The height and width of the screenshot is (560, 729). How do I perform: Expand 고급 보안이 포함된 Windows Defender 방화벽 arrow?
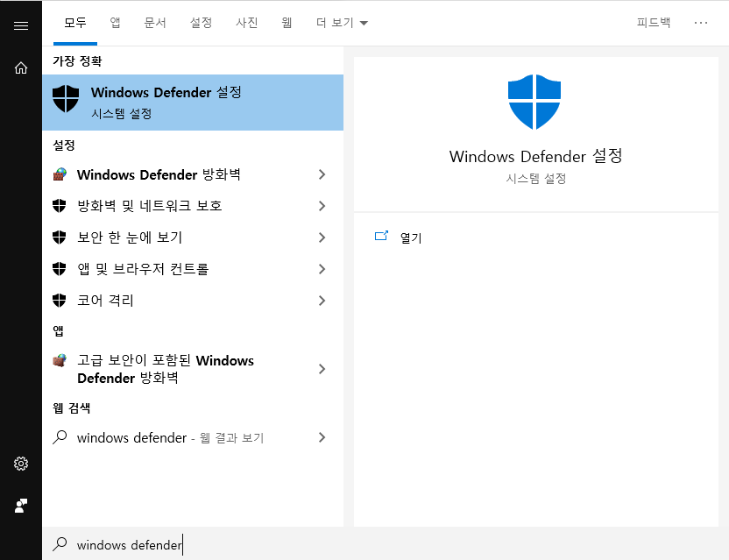point(322,369)
